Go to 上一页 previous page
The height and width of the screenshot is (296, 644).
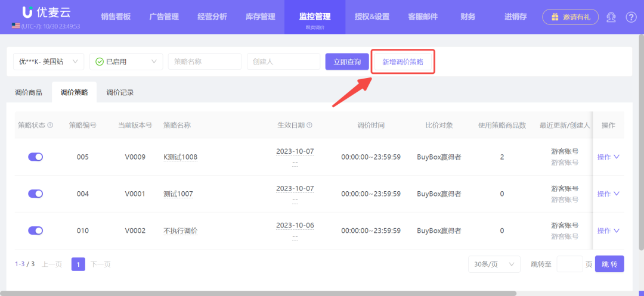pos(52,264)
